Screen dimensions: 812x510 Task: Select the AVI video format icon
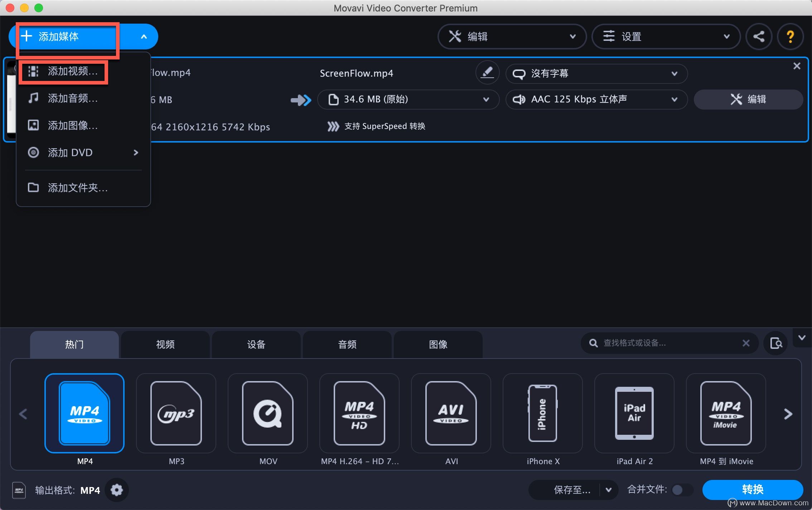pyautogui.click(x=451, y=413)
